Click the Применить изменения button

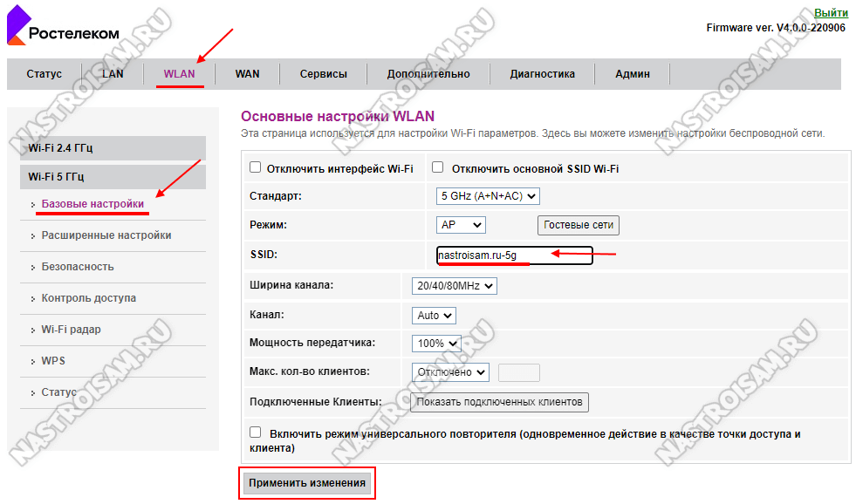click(307, 483)
